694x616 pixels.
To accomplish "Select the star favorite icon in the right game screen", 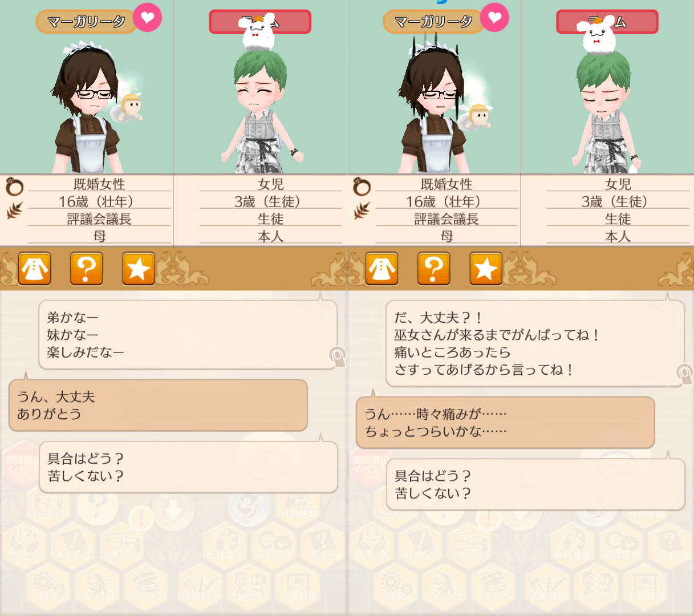I will pos(486,268).
